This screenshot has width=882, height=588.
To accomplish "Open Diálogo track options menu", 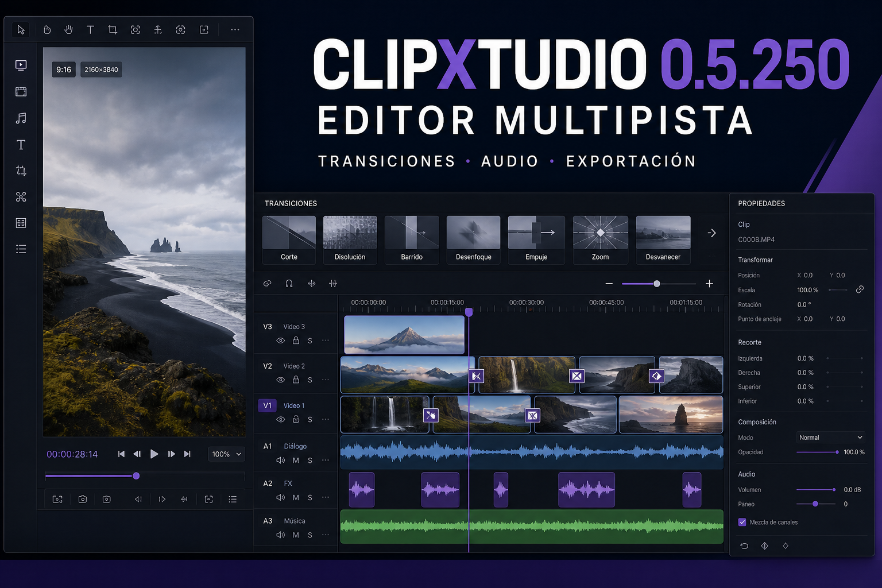I will tap(326, 460).
